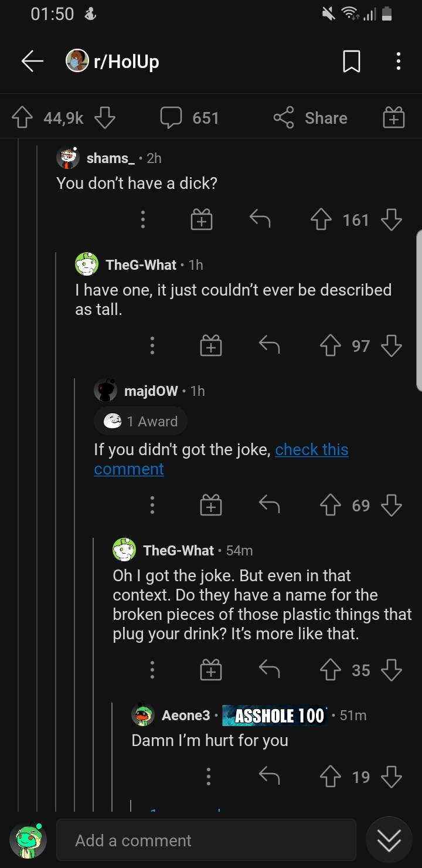Viewport: 422px width, 868px height.
Task: Bookmark this post
Action: click(x=352, y=61)
